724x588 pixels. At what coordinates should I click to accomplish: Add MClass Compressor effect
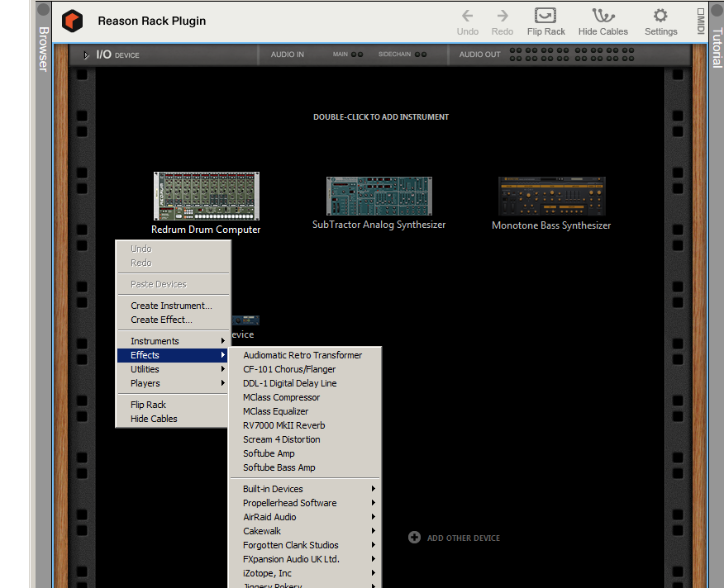pos(305,397)
